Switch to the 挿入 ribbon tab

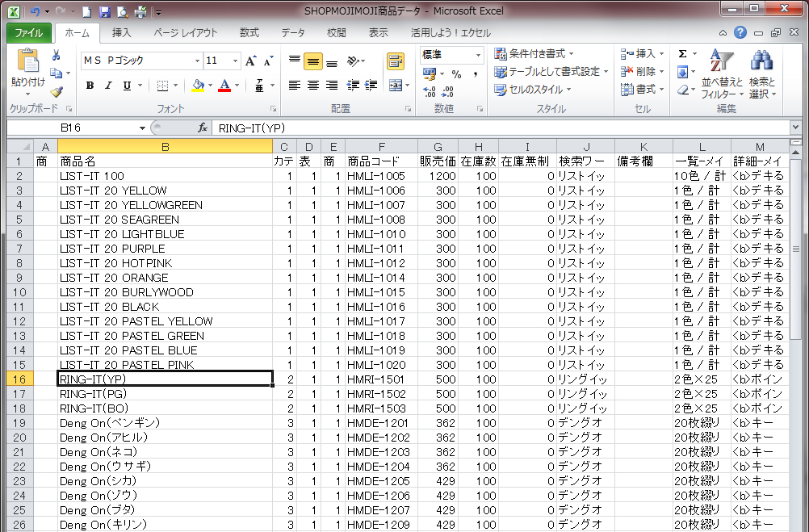click(121, 33)
